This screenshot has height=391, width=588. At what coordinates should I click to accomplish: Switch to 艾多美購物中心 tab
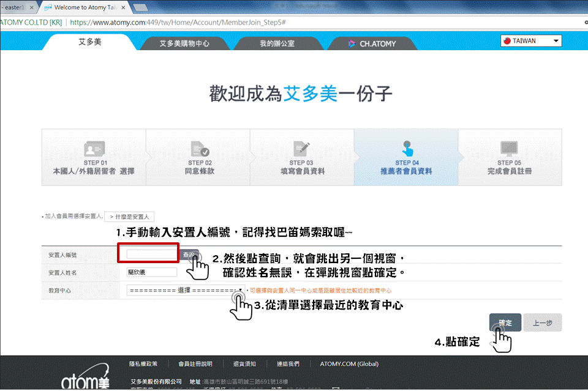tap(184, 43)
